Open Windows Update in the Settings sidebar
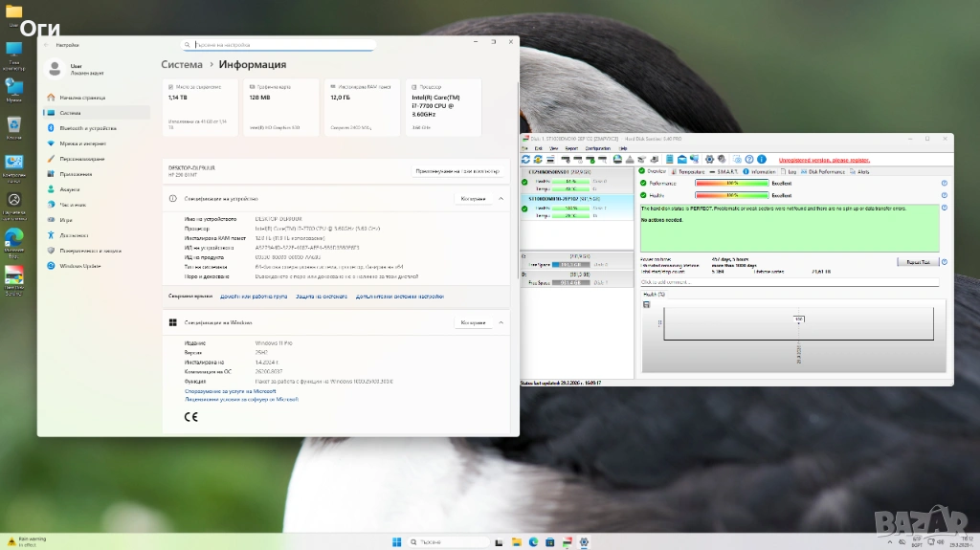Screen dimensions: 980x550 [79, 266]
